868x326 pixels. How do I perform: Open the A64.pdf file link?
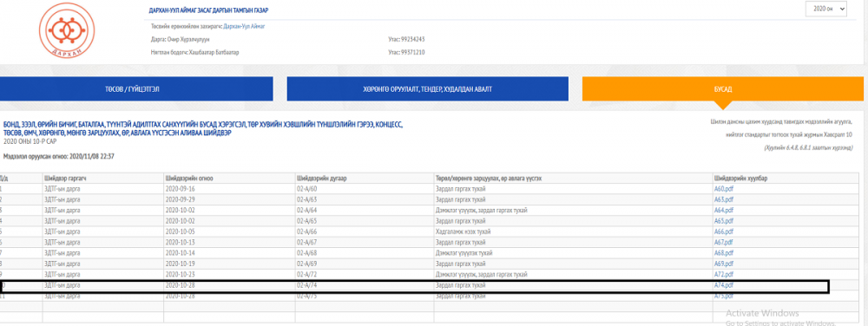(724, 210)
